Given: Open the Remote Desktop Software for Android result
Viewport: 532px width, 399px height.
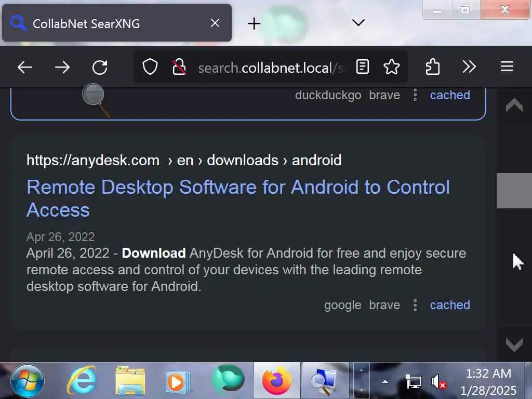Looking at the screenshot, I should [x=238, y=198].
